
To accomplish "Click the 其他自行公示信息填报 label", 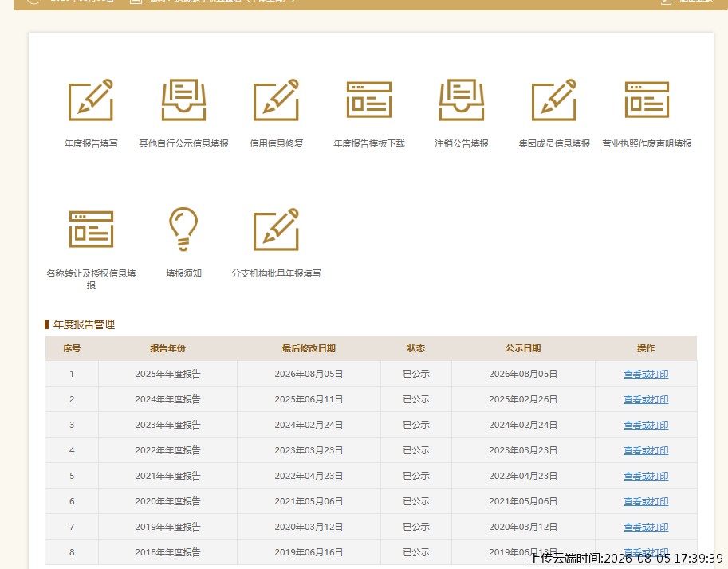I will pyautogui.click(x=184, y=143).
